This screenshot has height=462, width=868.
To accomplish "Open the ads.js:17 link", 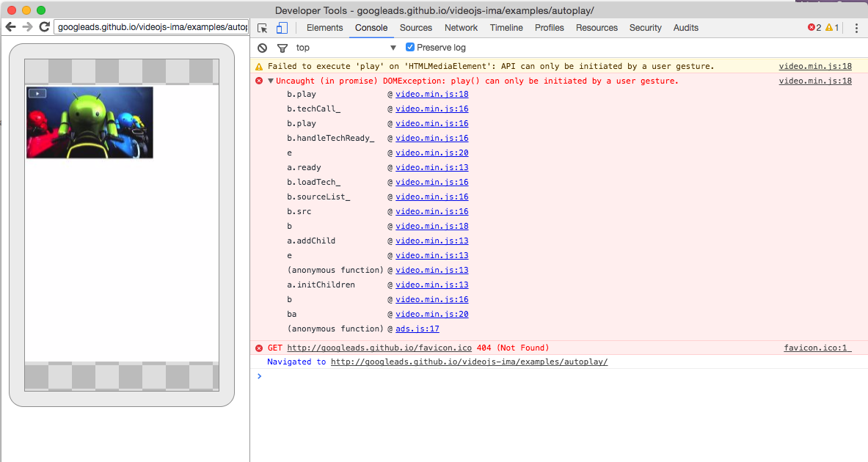I will [x=418, y=328].
